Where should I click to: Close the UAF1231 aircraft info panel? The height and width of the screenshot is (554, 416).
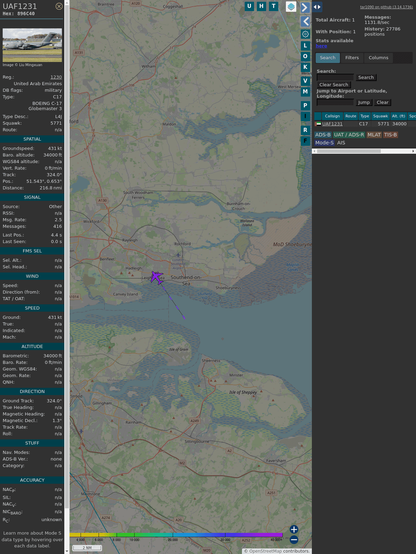(59, 6)
